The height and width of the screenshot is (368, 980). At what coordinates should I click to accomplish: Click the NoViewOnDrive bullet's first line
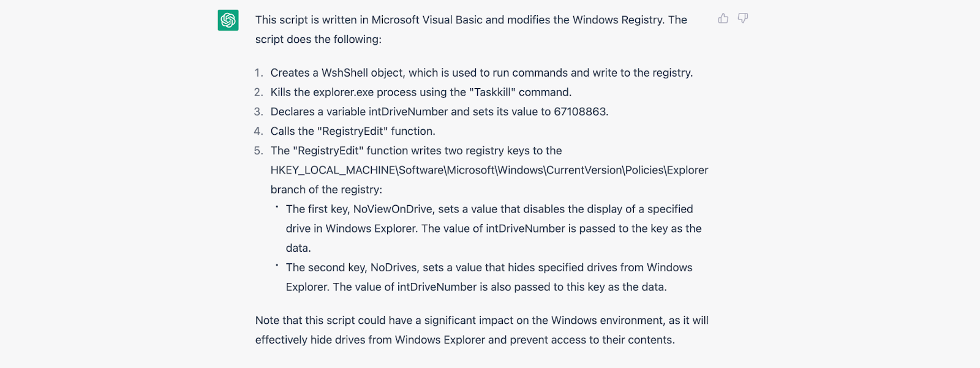pos(489,209)
